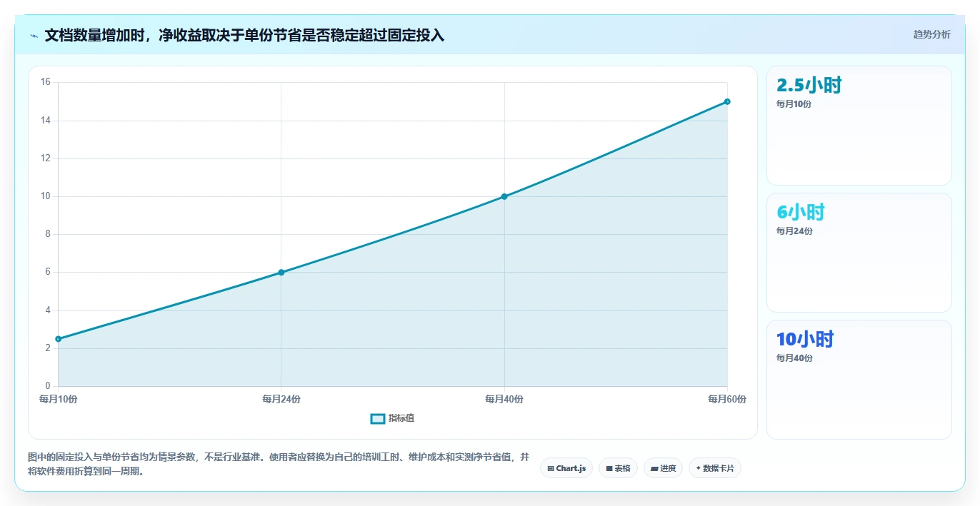The image size is (980, 506).
Task: Click the 每月40份 caption in the third card
Action: click(x=794, y=358)
